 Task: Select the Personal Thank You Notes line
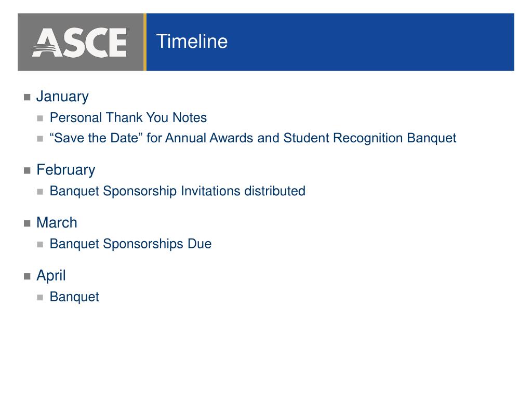[x=128, y=118]
